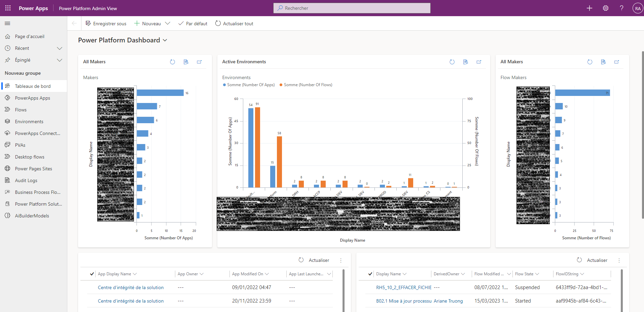Open Flows in sidebar
Viewport: 644px width, 312px height.
[34, 110]
